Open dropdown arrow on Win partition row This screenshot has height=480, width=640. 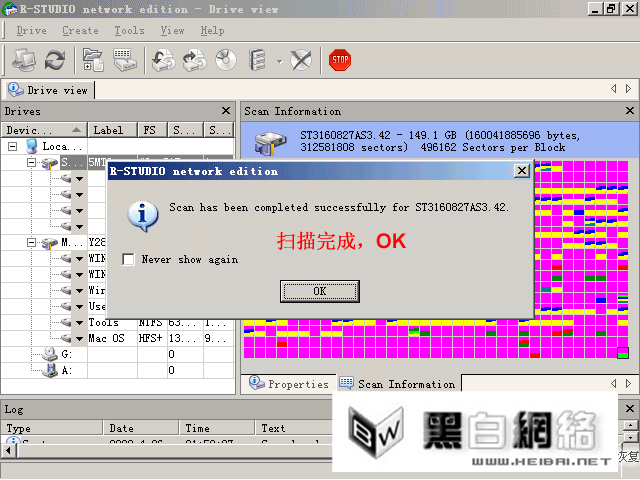[80, 291]
